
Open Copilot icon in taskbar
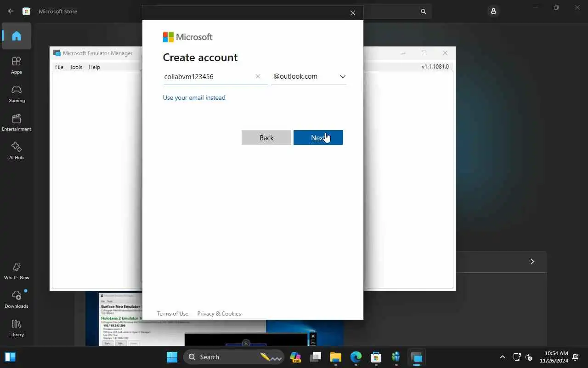(295, 357)
